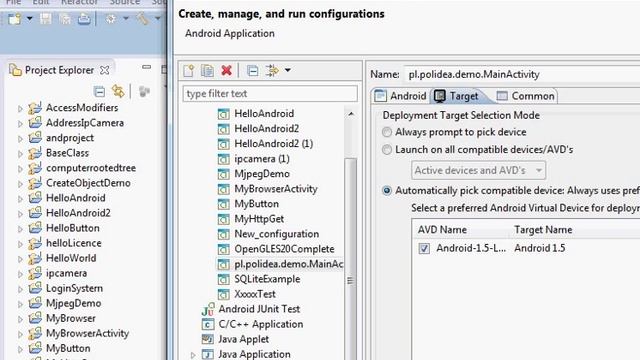
Task: Collapse all configurations in the tree
Action: click(253, 71)
